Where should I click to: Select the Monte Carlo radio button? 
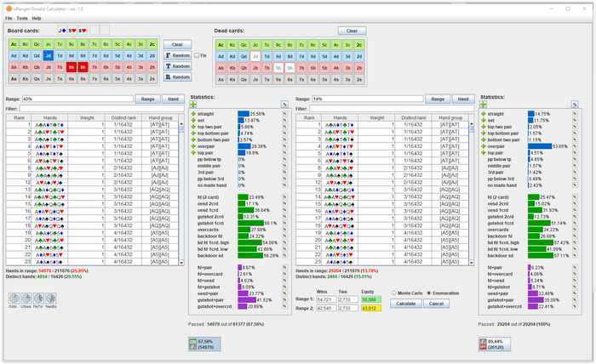[392, 292]
